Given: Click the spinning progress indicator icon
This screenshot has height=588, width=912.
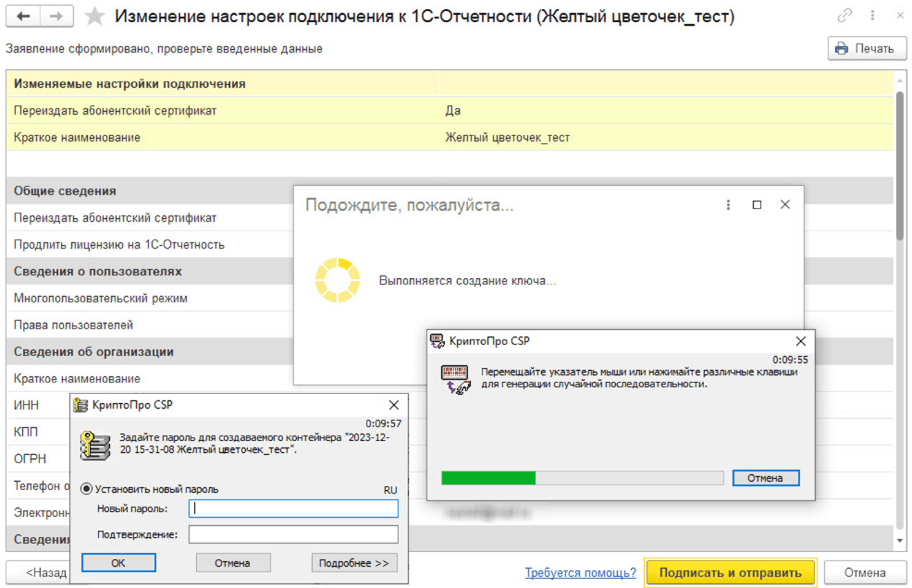Looking at the screenshot, I should (338, 280).
